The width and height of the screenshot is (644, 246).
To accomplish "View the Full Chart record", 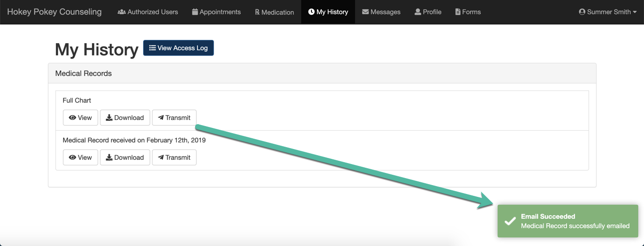I will pyautogui.click(x=80, y=118).
